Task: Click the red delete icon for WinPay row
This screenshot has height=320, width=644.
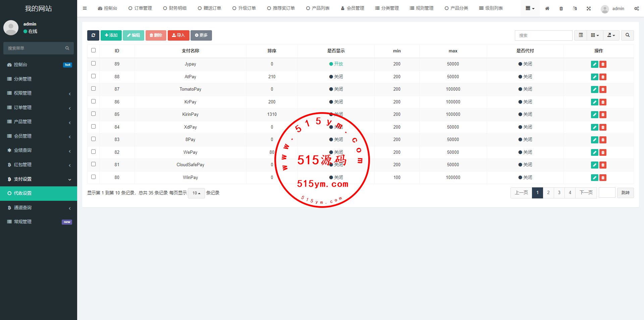Action: (603, 178)
